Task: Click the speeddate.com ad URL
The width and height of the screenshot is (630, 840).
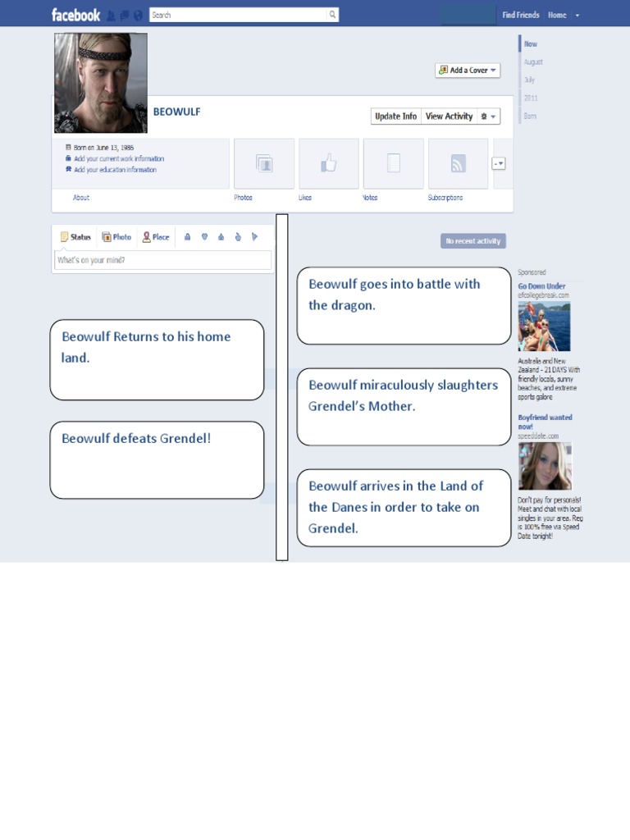Action: [x=538, y=436]
